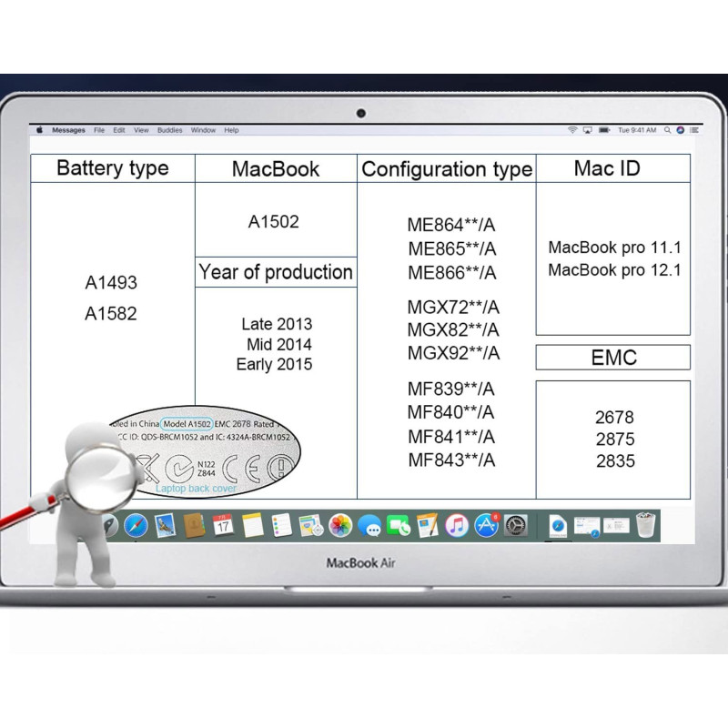Open Spotlight search magnifier

[667, 130]
